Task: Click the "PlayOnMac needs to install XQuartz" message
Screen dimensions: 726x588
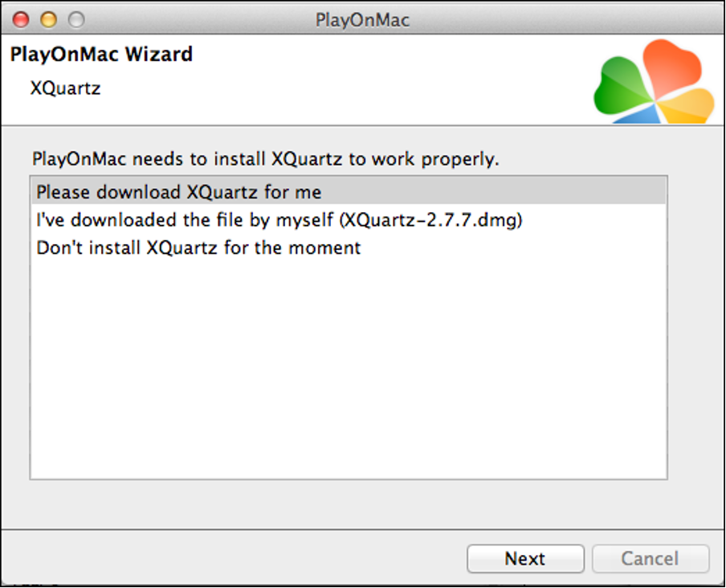Action: (265, 159)
